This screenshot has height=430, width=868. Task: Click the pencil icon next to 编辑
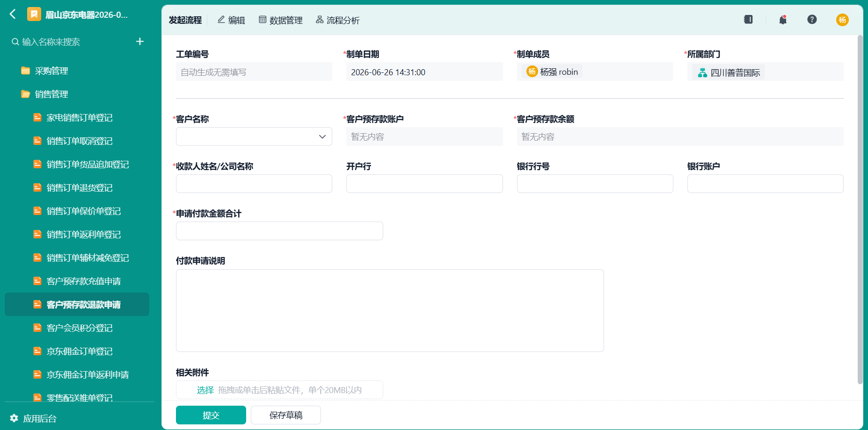point(221,20)
